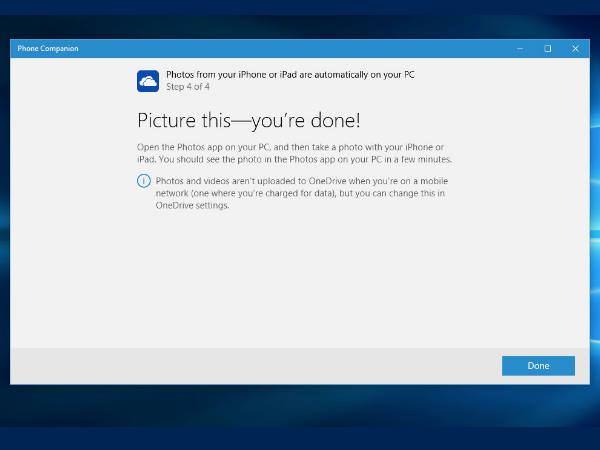Viewport: 600px width, 450px height.
Task: Click the blank area below the info note
Action: 300,280
